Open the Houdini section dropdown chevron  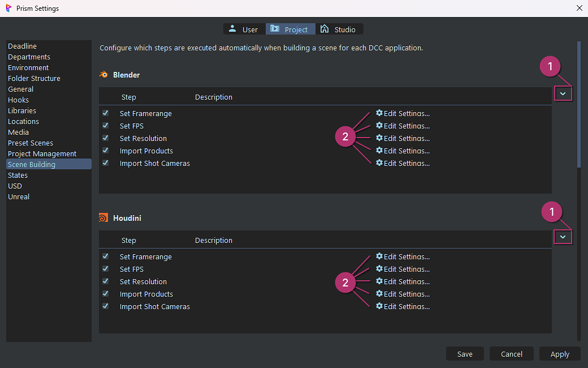563,237
